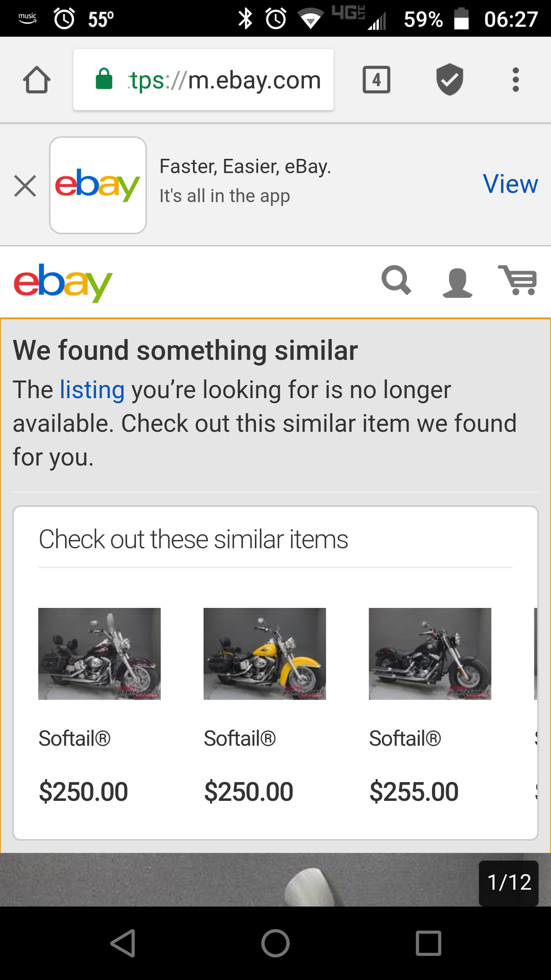551x980 pixels.
Task: Open the black Softail motorcycle thumbnail
Action: (430, 654)
